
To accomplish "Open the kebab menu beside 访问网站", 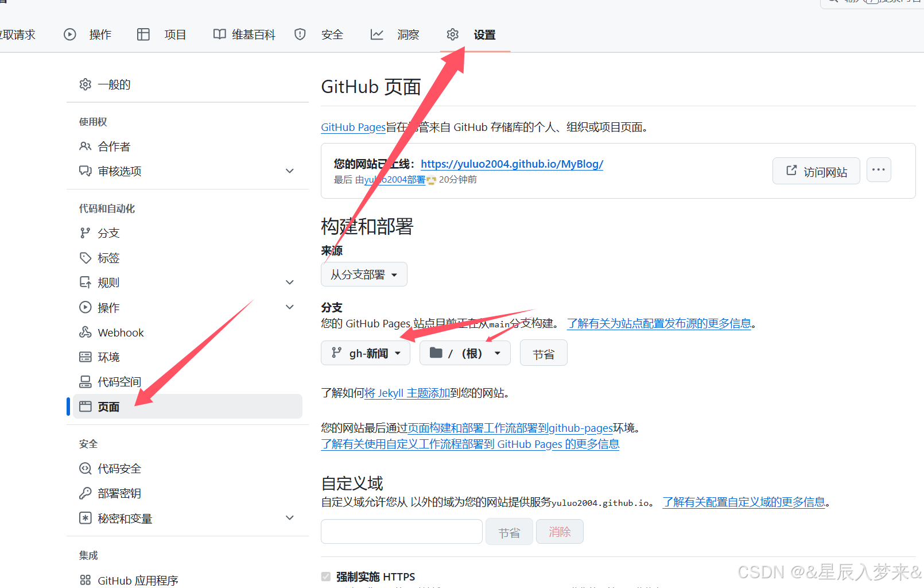I will (x=879, y=170).
